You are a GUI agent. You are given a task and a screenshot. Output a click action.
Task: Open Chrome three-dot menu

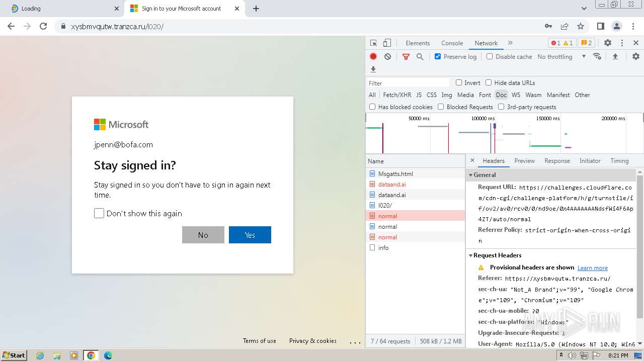tap(632, 26)
